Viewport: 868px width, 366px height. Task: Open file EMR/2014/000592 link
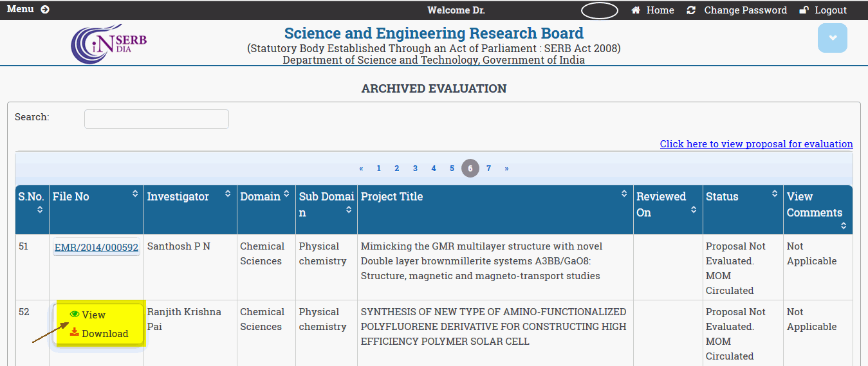pos(97,248)
